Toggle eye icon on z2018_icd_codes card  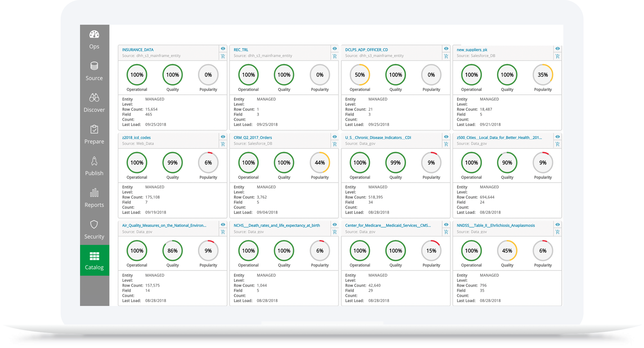(x=223, y=137)
